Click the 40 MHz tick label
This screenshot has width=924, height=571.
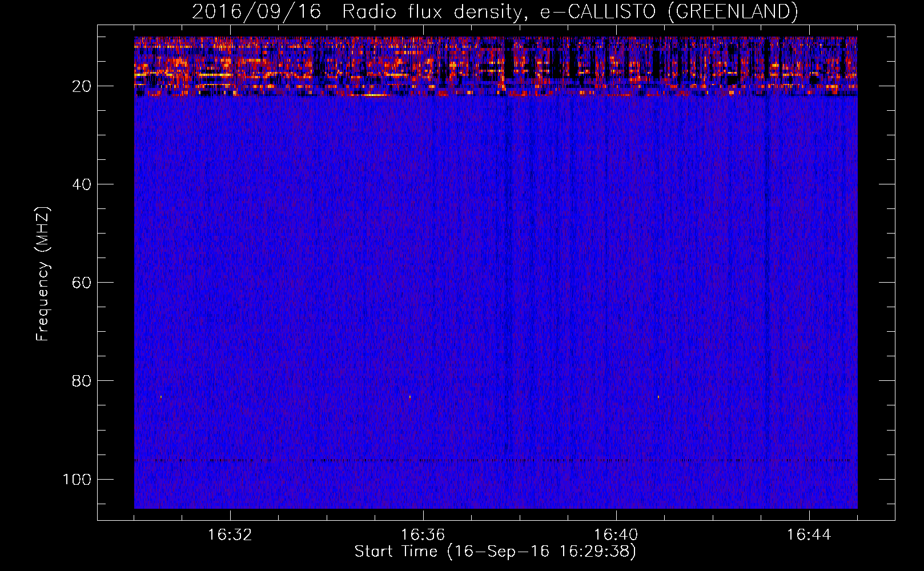[x=82, y=184]
